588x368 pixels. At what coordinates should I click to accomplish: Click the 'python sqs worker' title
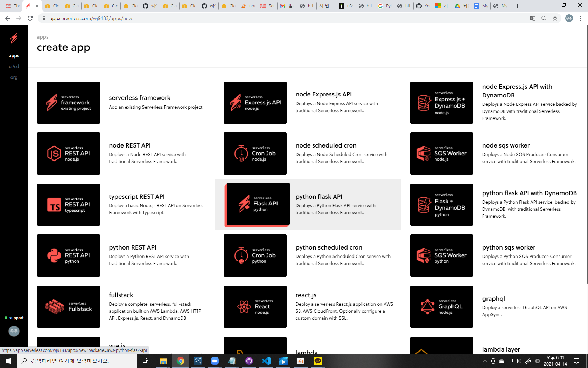509,247
